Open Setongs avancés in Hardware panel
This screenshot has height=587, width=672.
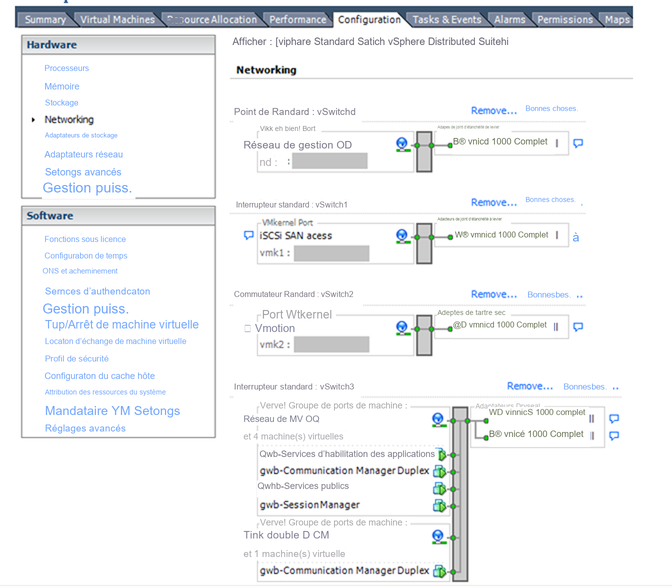point(83,172)
